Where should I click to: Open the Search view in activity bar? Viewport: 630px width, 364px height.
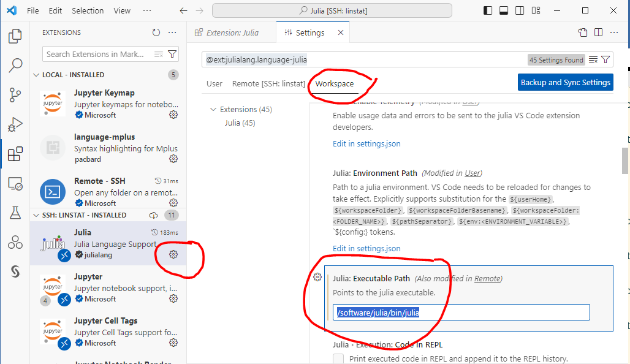coord(15,65)
